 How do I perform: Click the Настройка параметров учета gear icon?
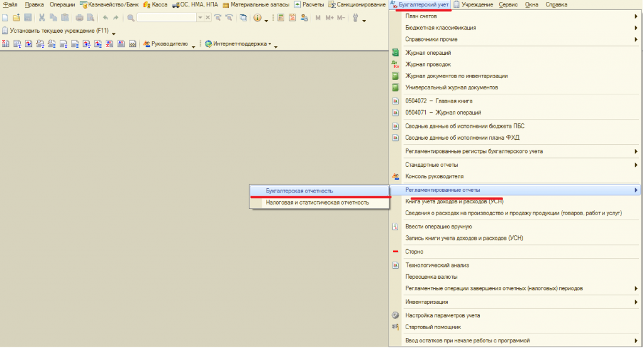(x=395, y=315)
